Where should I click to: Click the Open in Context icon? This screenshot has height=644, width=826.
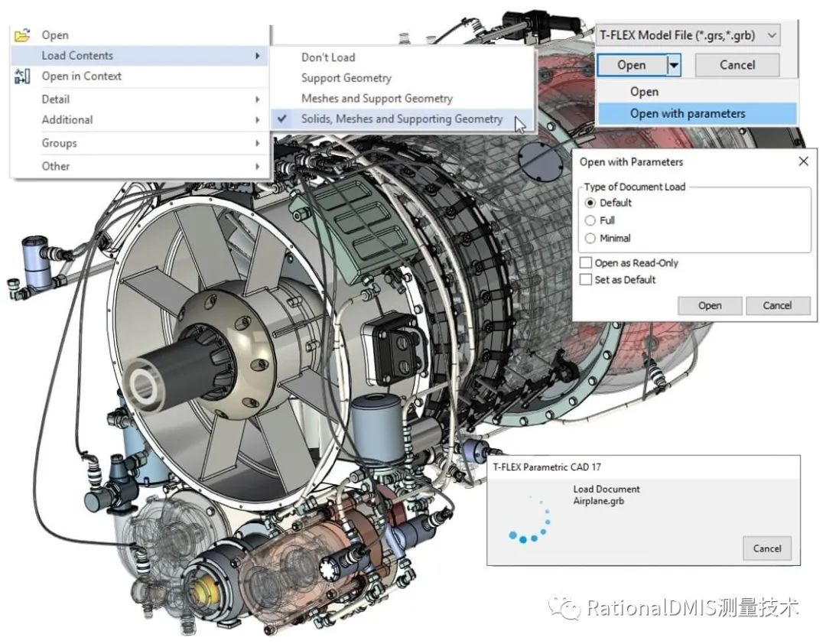click(x=22, y=76)
